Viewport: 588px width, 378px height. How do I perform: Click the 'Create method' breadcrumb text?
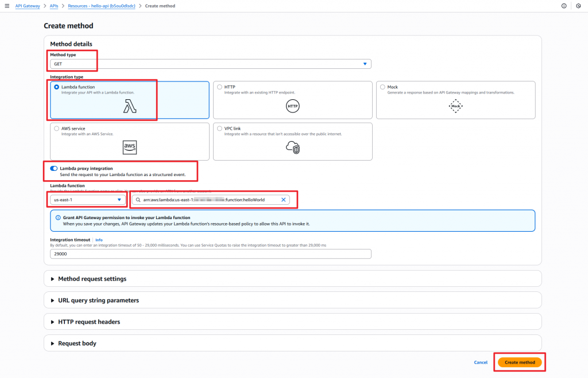tap(160, 6)
